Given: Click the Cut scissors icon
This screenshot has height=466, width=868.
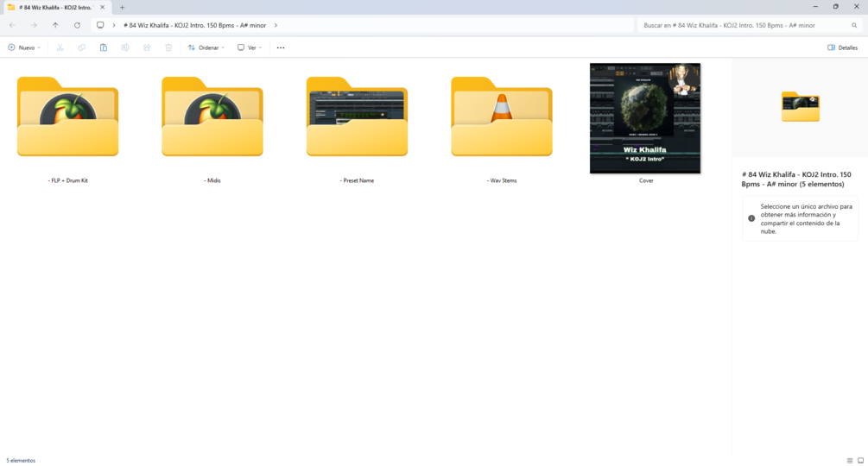Looking at the screenshot, I should (60, 47).
